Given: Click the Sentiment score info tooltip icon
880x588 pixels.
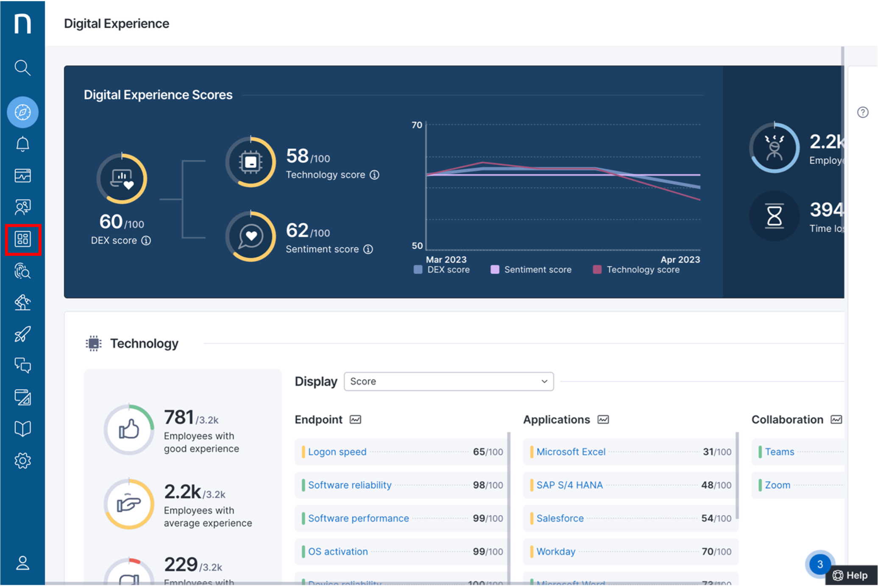Looking at the screenshot, I should [368, 249].
